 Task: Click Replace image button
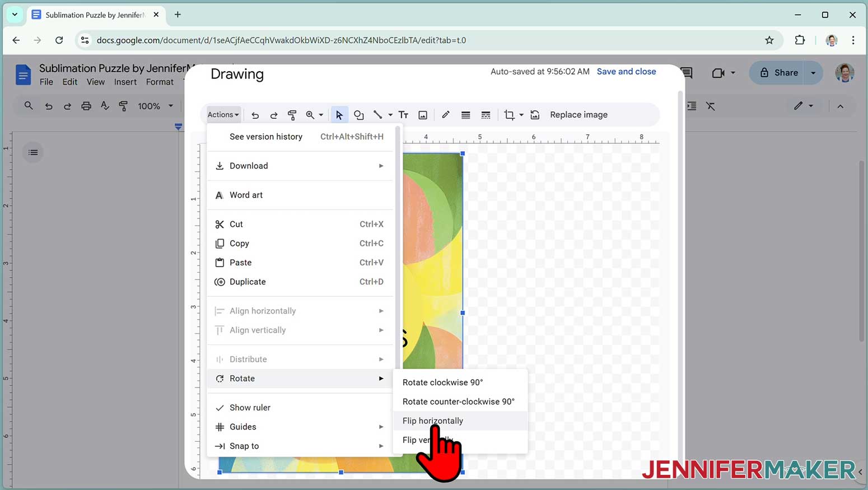578,115
